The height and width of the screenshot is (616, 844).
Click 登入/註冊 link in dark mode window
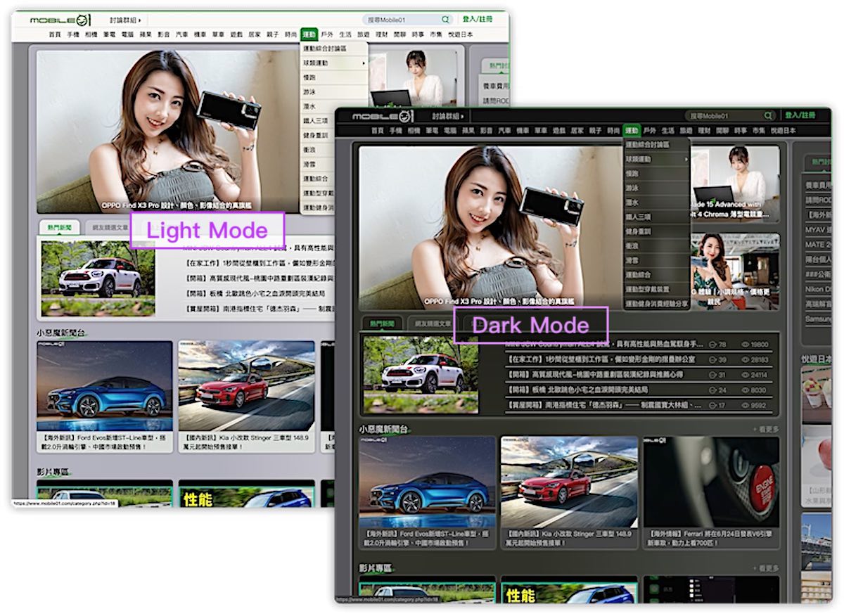[x=800, y=115]
